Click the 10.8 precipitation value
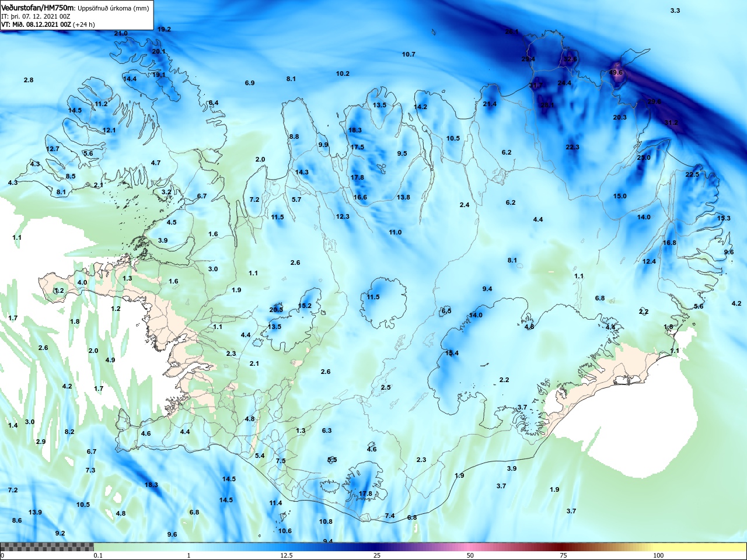The height and width of the screenshot is (560, 747). [x=326, y=521]
